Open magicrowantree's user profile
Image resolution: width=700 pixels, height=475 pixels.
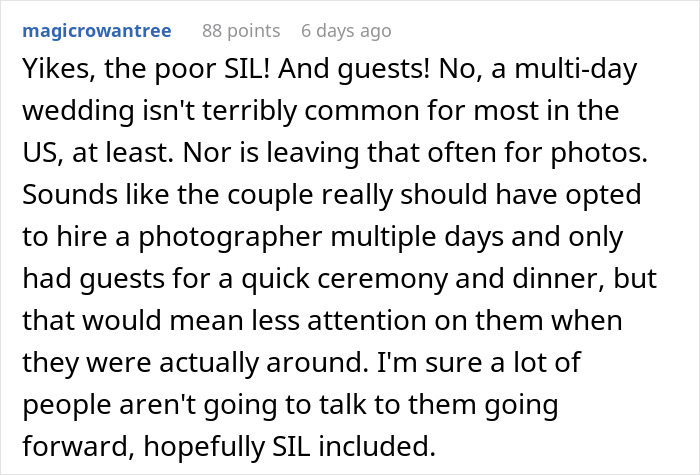coord(96,31)
